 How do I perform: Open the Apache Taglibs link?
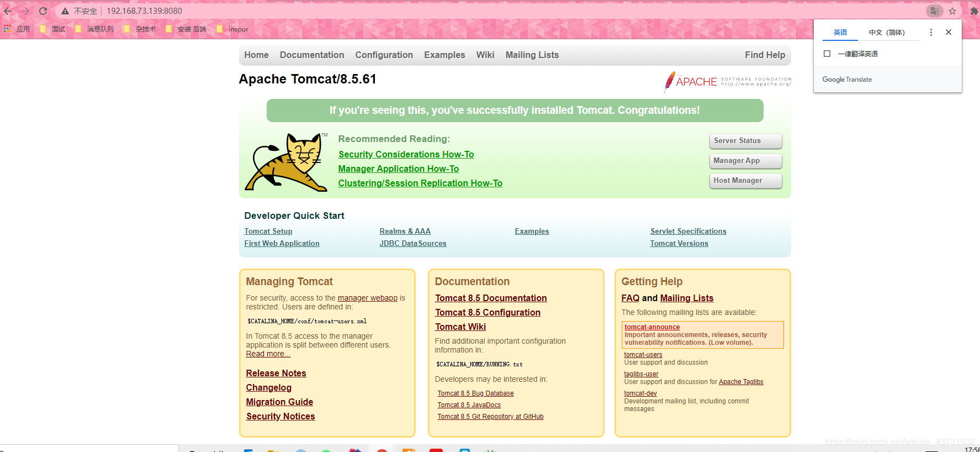(741, 382)
